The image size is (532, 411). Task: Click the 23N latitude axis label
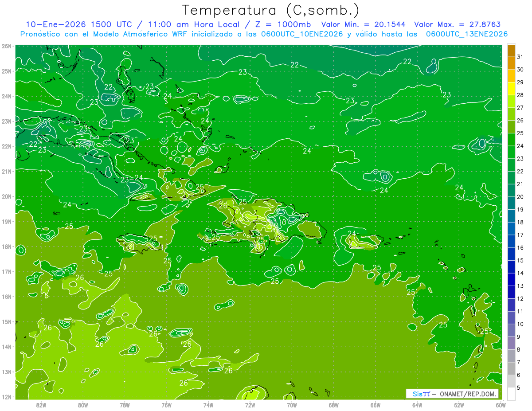pos(7,121)
